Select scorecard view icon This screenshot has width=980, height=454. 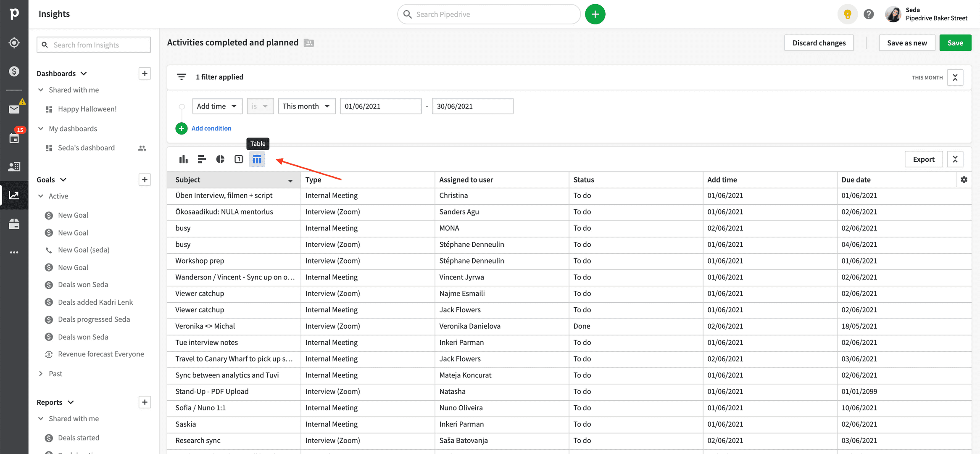(x=239, y=159)
